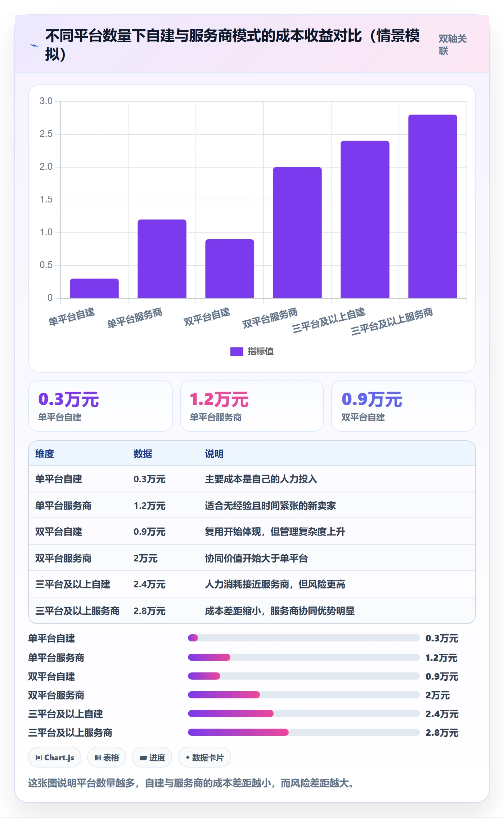Click the 指标值 legend color swatch
Image resolution: width=504 pixels, height=818 pixels.
pos(237,351)
